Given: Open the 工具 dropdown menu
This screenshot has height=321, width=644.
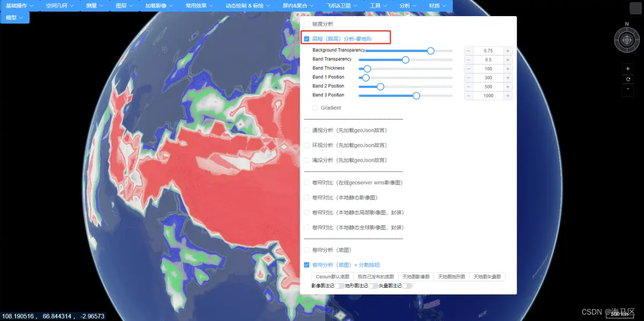Looking at the screenshot, I should 379,5.
